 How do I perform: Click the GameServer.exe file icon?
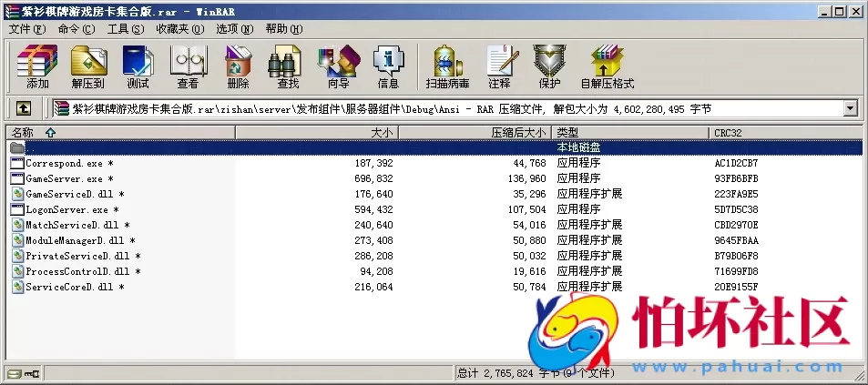pos(17,178)
